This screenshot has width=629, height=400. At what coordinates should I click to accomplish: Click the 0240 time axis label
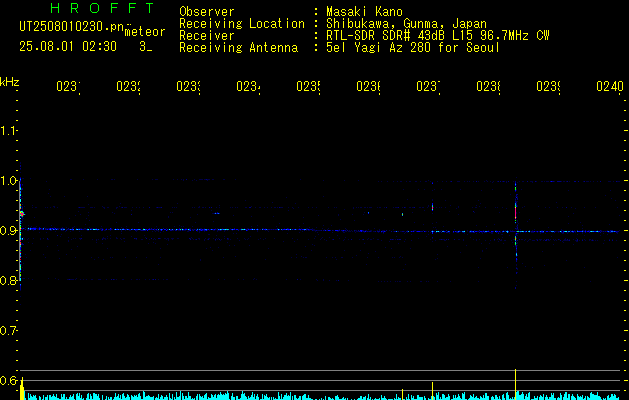click(610, 86)
